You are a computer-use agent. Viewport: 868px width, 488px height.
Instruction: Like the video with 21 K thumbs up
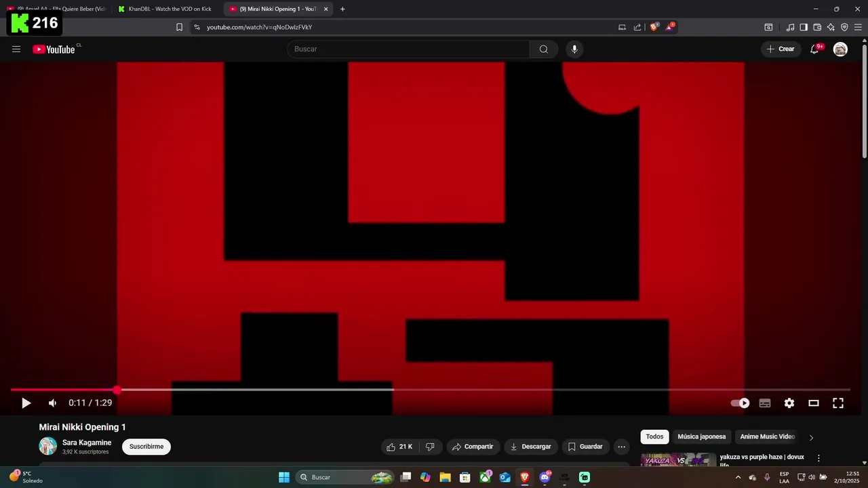[399, 447]
